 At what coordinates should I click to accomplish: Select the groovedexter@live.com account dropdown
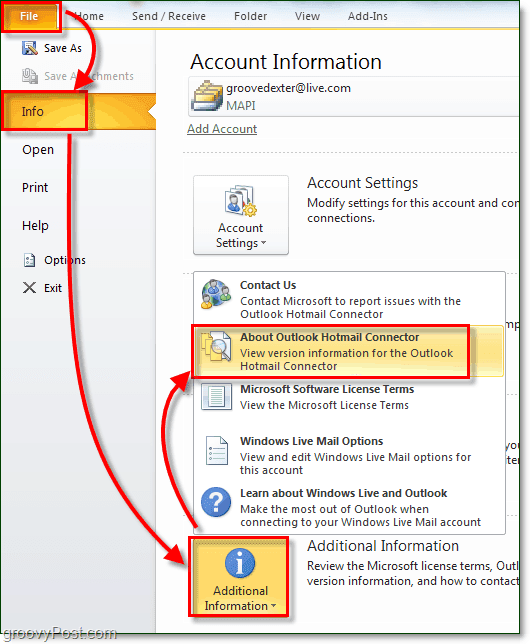click(354, 97)
